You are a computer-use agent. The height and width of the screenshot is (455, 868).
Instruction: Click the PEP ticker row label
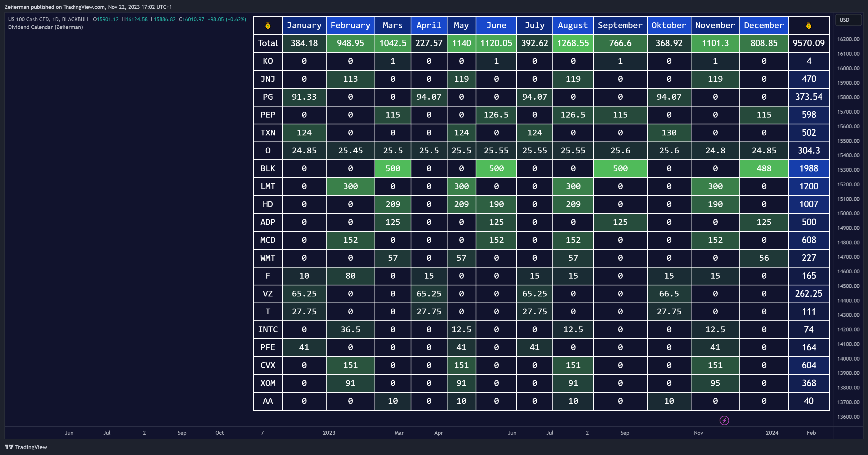click(268, 115)
